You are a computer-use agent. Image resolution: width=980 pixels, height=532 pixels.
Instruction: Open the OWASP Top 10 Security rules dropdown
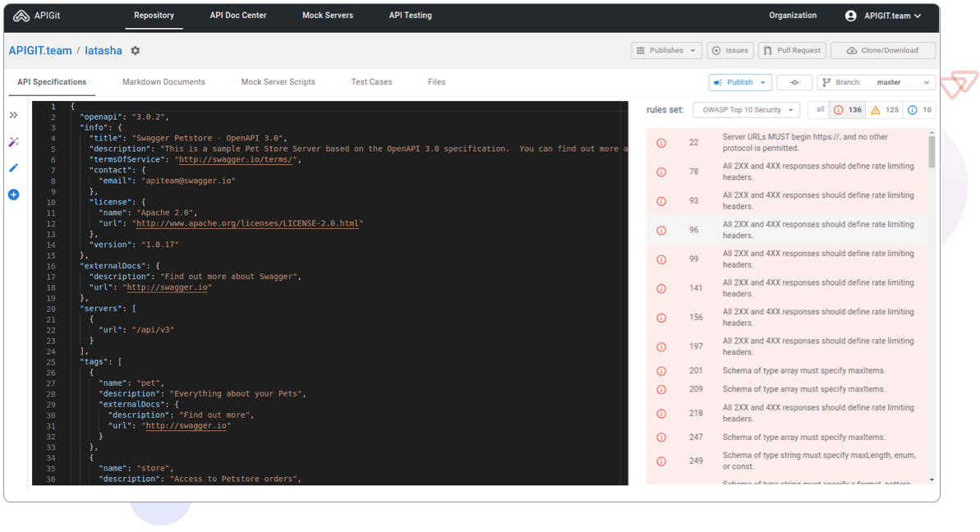click(746, 110)
